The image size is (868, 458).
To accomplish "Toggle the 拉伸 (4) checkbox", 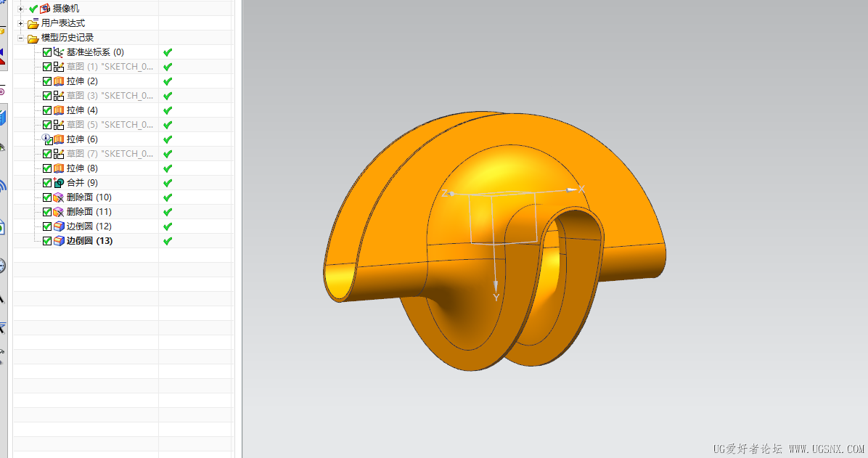I will coord(47,110).
